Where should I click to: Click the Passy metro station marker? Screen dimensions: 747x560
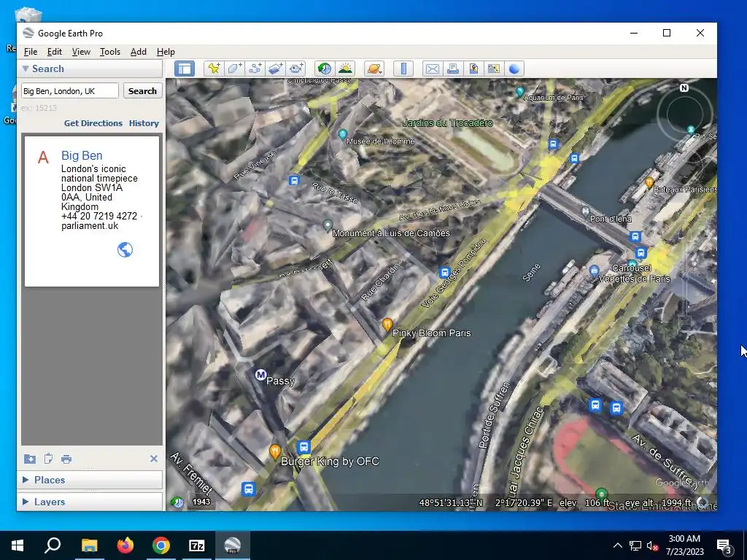(x=260, y=375)
